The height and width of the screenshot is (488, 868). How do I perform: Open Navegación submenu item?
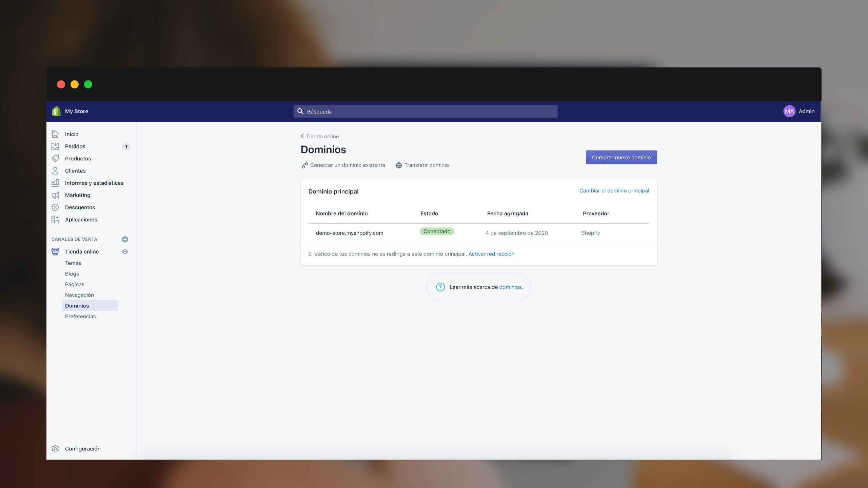[79, 295]
